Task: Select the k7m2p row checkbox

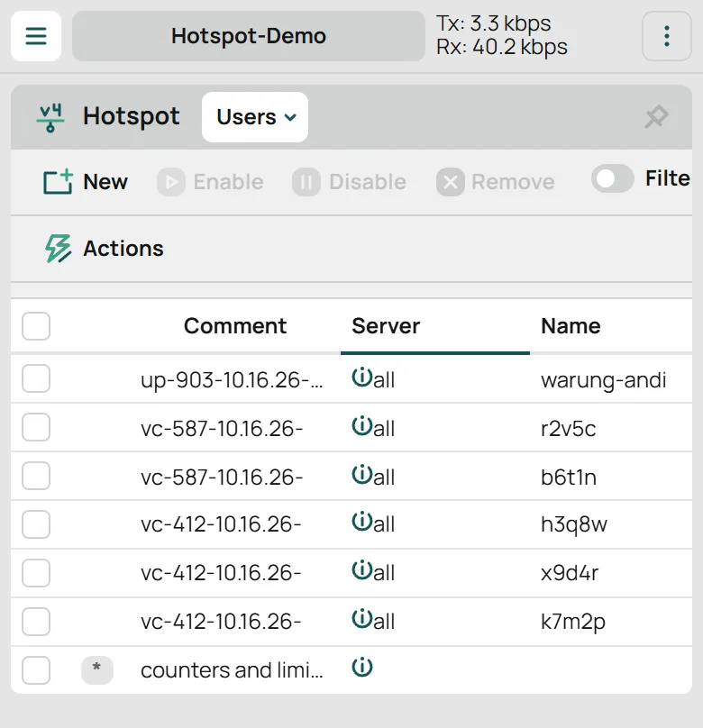Action: [36, 621]
